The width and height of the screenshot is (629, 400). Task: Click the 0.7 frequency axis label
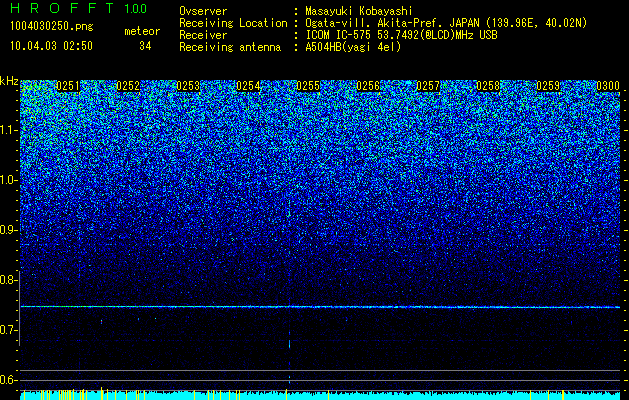[x=8, y=330]
